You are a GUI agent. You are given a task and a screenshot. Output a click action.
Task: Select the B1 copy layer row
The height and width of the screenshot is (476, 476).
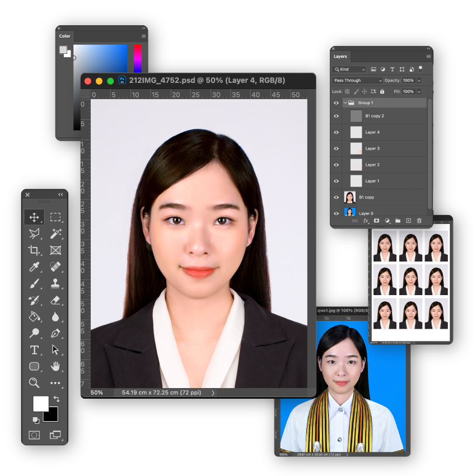pyautogui.click(x=379, y=197)
